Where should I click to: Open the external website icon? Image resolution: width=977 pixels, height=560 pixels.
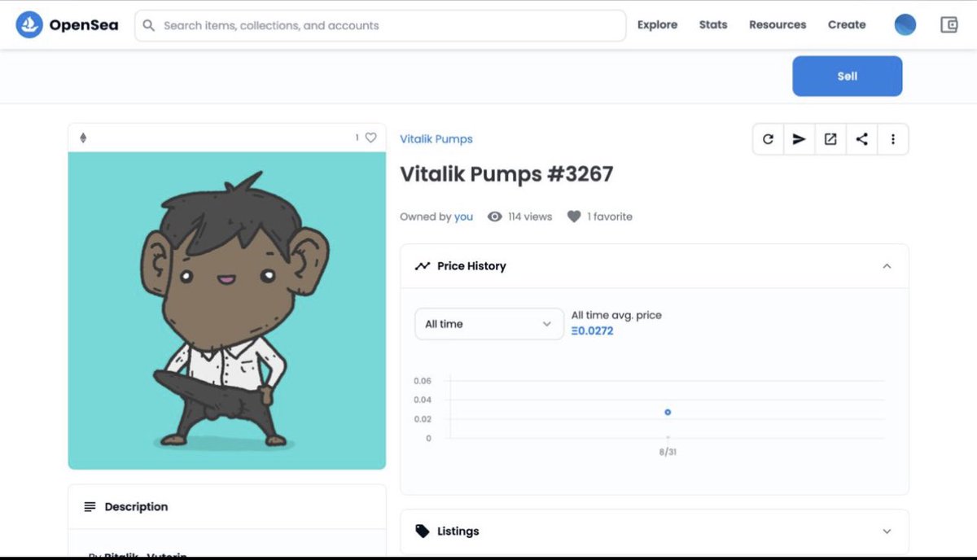[830, 139]
